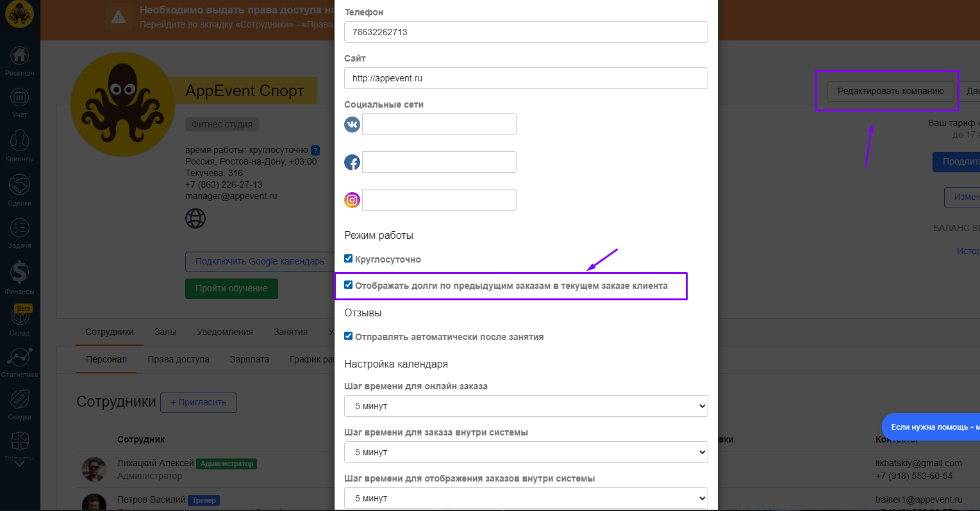Click the blue Тренер role badge

(204, 500)
